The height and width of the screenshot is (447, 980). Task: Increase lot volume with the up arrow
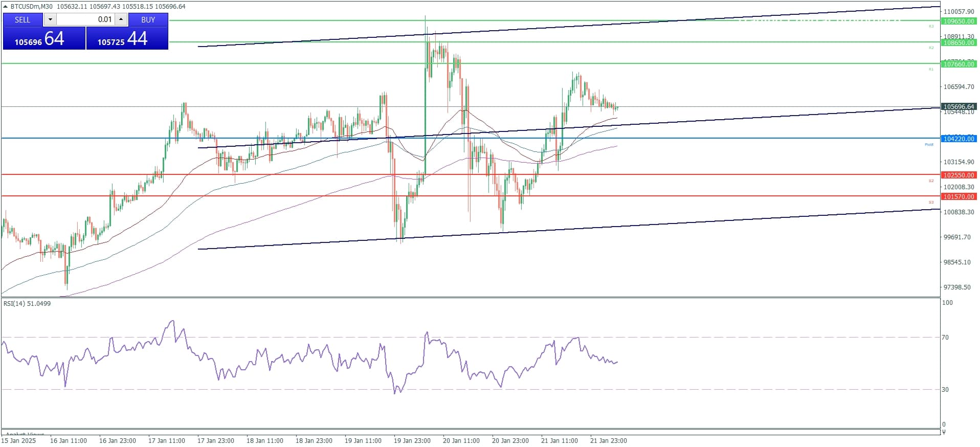(121, 19)
